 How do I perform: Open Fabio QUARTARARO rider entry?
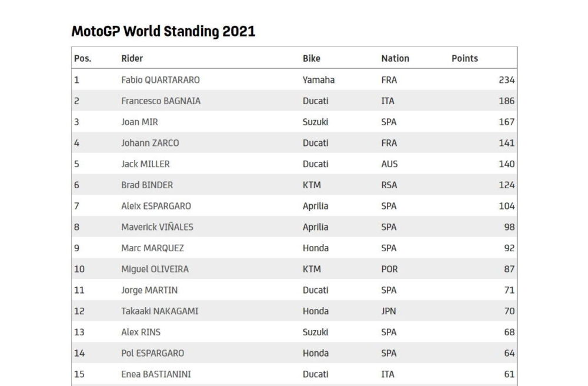coord(161,80)
